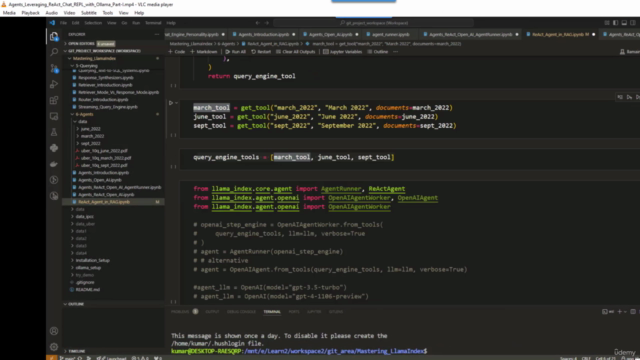Open the Remote Explorer view
This screenshot has height=360, width=640.
click(54, 116)
